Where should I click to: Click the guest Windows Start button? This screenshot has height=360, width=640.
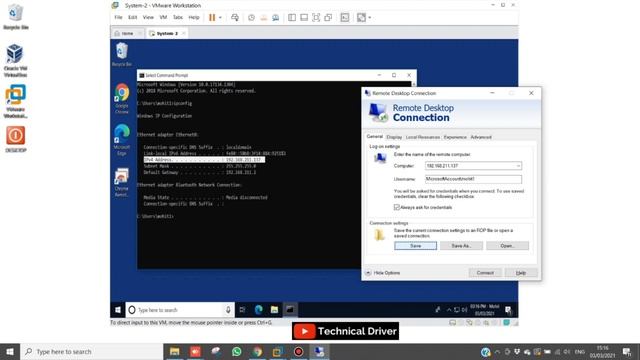pyautogui.click(x=118, y=310)
